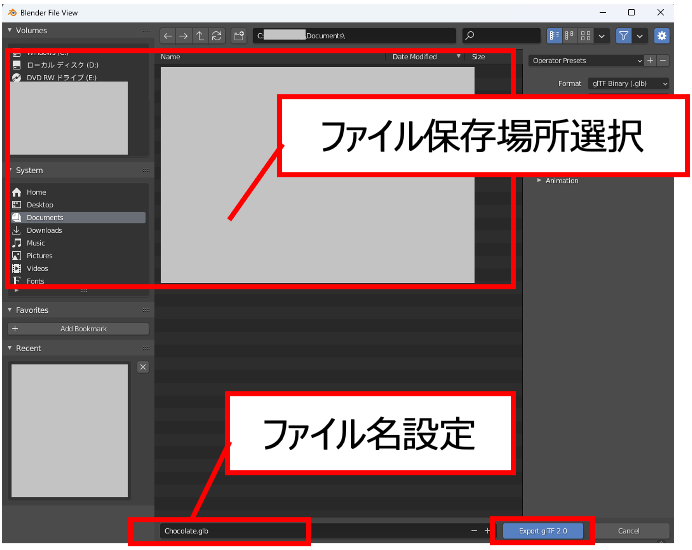The width and height of the screenshot is (692, 550).
Task: Switch to vertical list display mode
Action: tap(554, 36)
